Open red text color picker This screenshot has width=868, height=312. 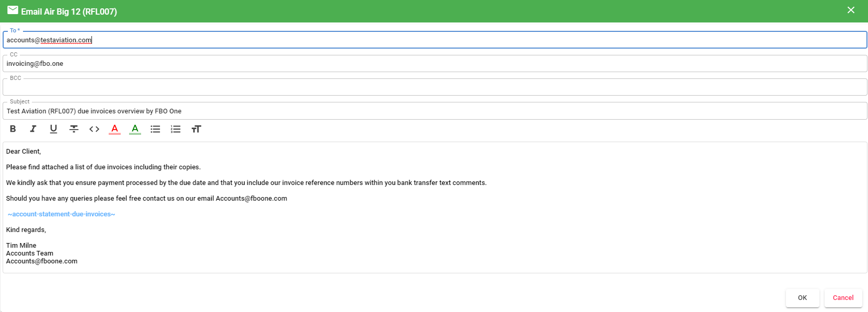click(114, 129)
